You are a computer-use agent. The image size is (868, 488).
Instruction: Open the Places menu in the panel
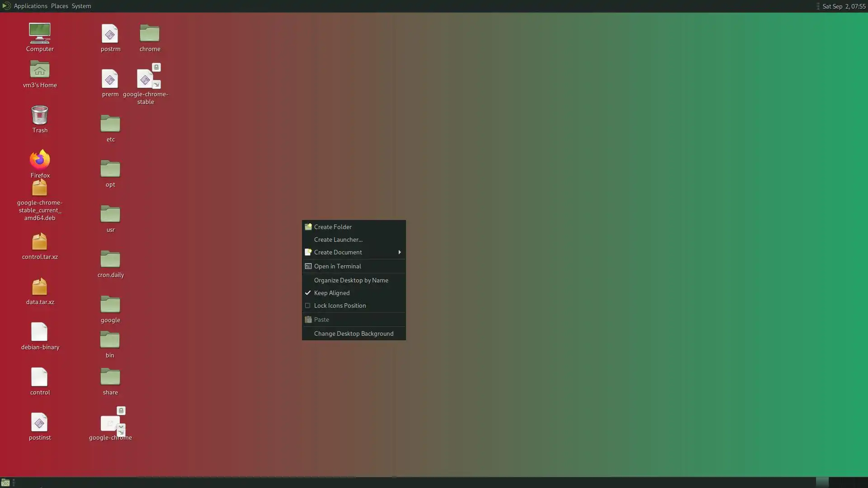pyautogui.click(x=59, y=6)
